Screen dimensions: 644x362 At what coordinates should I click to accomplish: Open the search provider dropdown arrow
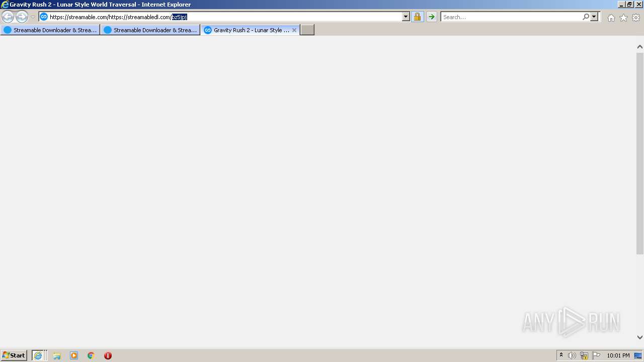pos(594,17)
